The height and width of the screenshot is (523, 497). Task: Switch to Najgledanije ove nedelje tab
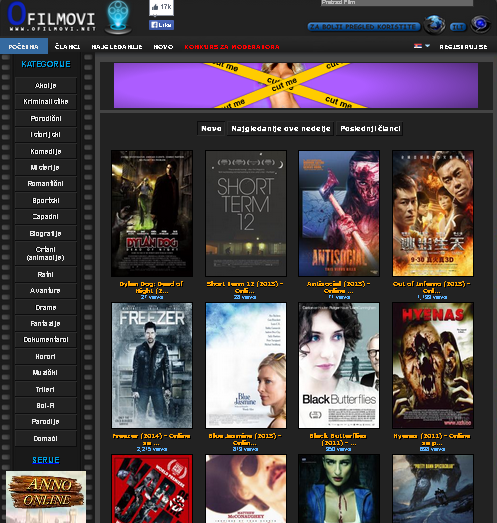tap(281, 128)
